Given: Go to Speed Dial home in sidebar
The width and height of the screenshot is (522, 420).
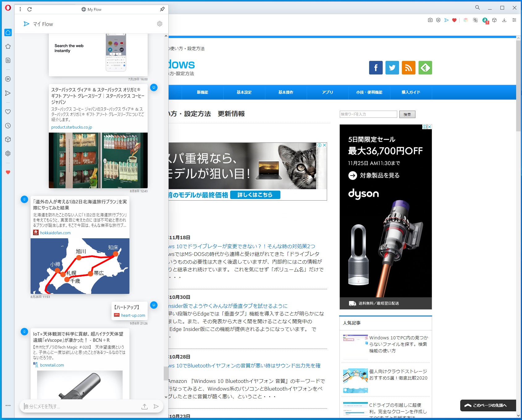Looking at the screenshot, I should tap(8, 32).
